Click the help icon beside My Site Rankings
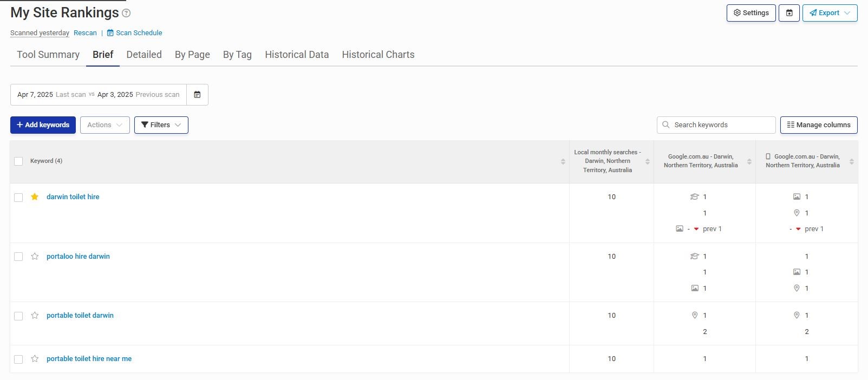The width and height of the screenshot is (868, 380). click(126, 13)
